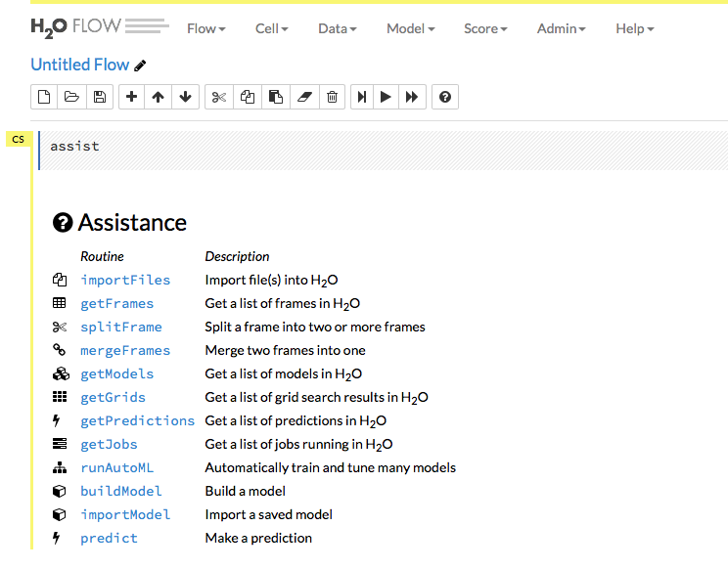Click the getJobs routine link
Image resolution: width=728 pixels, height=570 pixels.
click(x=109, y=444)
